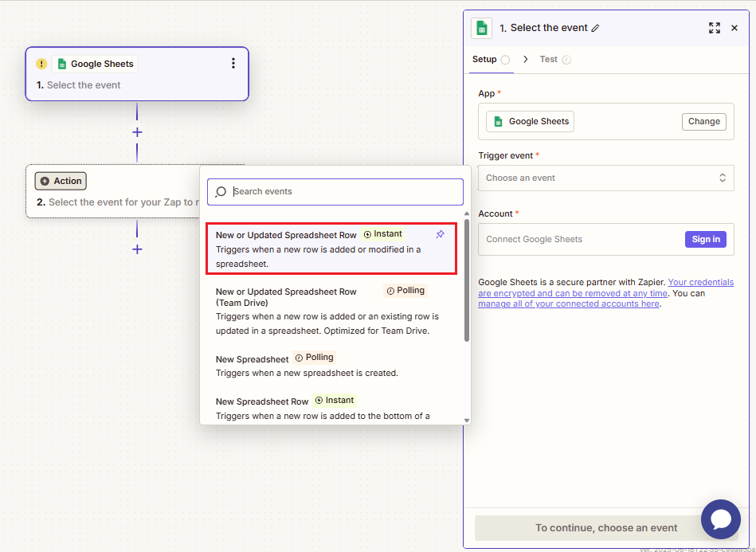This screenshot has width=756, height=552.
Task: Switch to the Setup tab
Action: tap(491, 59)
